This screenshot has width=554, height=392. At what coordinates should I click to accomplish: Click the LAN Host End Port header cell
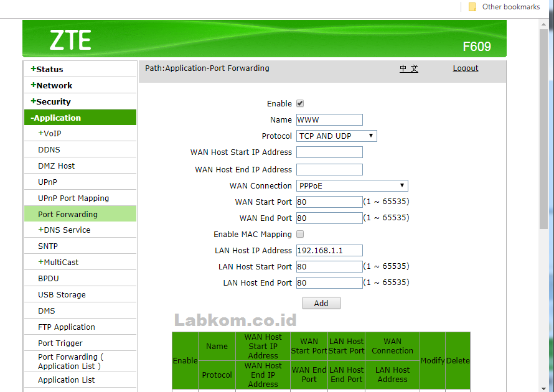347,375
